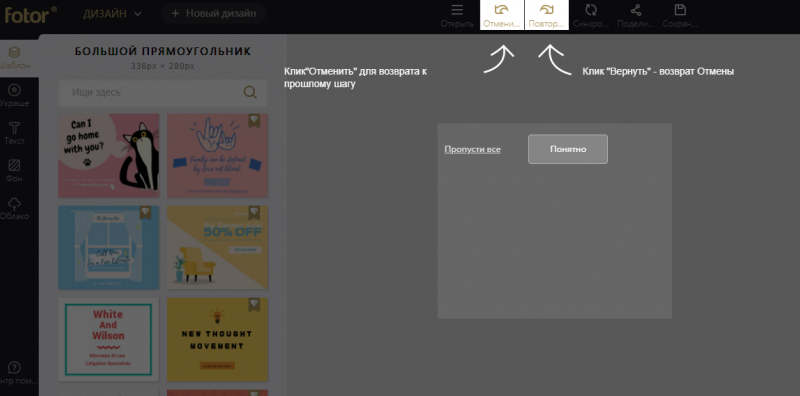Open the Текст sidebar tab

[15, 133]
